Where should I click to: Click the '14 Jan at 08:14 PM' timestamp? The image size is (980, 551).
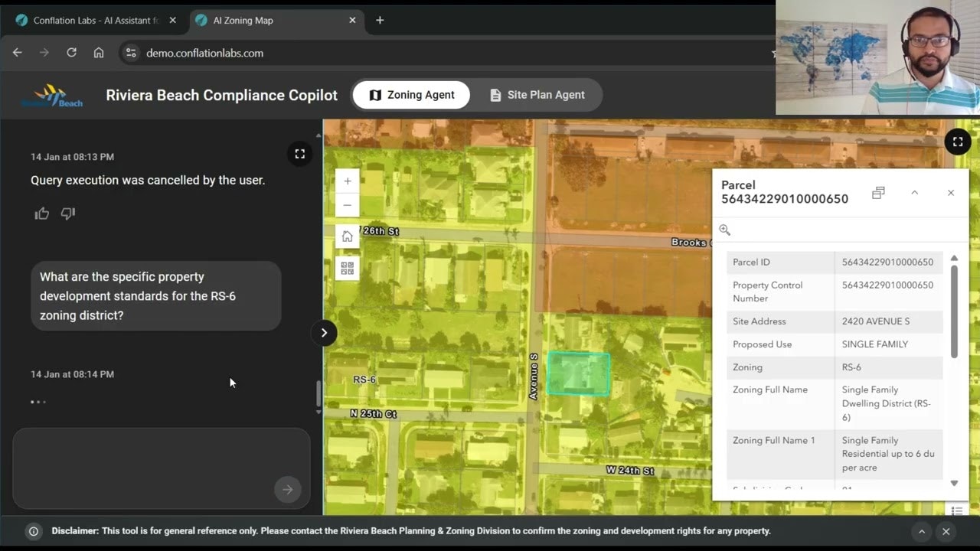(72, 374)
